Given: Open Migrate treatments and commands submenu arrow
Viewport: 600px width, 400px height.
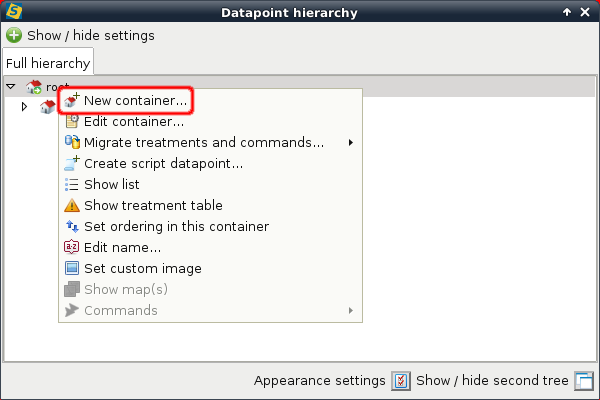Looking at the screenshot, I should tap(350, 143).
